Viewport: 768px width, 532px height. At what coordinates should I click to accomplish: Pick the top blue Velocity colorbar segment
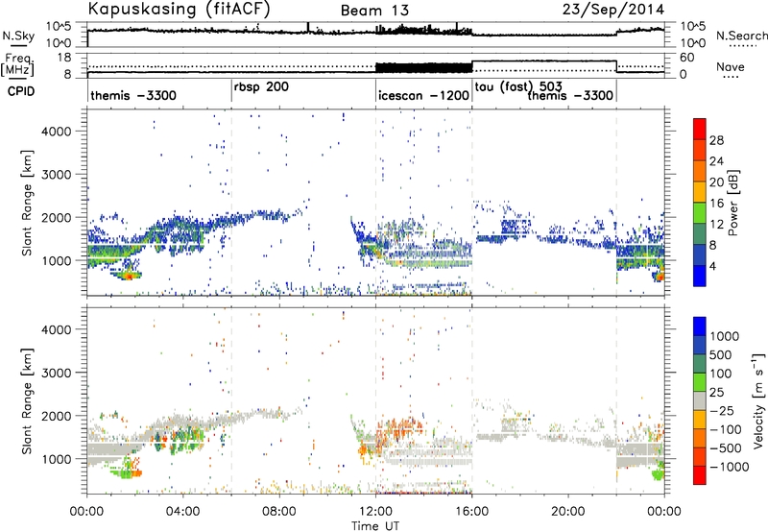tap(700, 326)
